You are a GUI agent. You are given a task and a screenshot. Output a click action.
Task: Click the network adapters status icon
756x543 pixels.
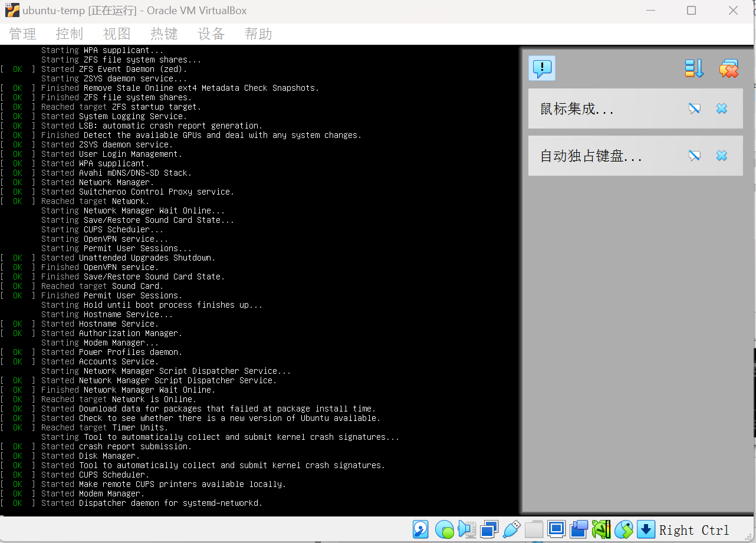tap(489, 529)
